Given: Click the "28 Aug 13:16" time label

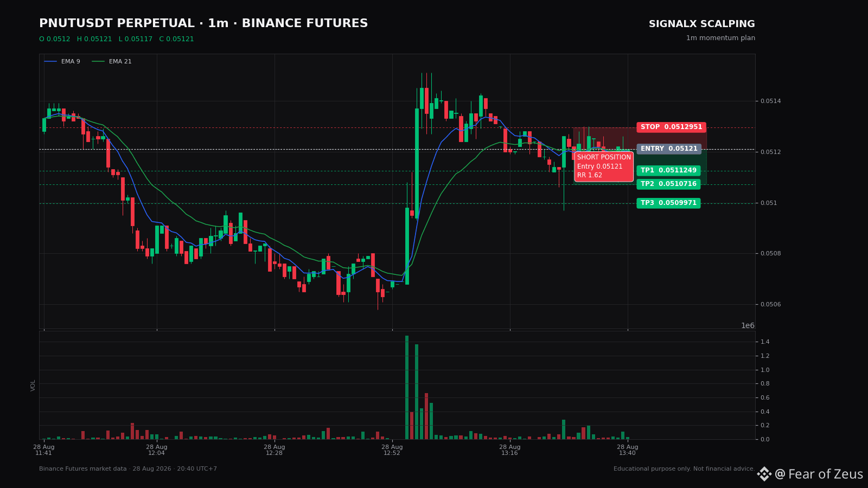Looking at the screenshot, I should point(510,450).
